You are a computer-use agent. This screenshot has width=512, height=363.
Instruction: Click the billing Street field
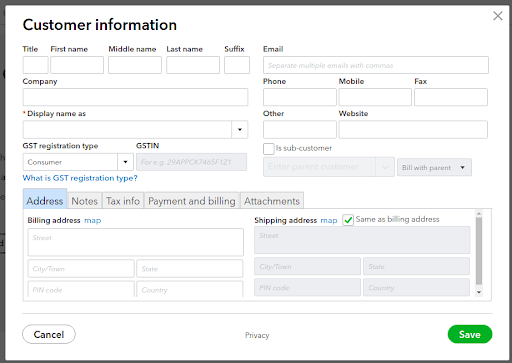(x=136, y=242)
